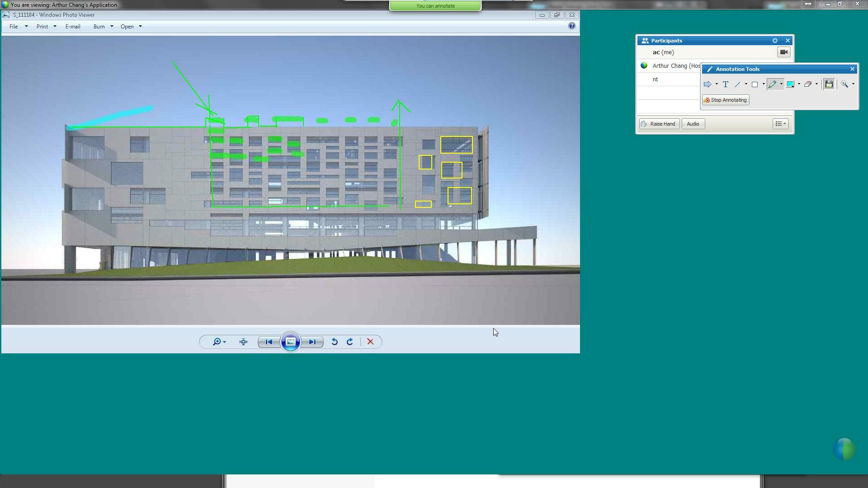The height and width of the screenshot is (488, 868).
Task: Select the Text annotation tool
Action: [726, 84]
